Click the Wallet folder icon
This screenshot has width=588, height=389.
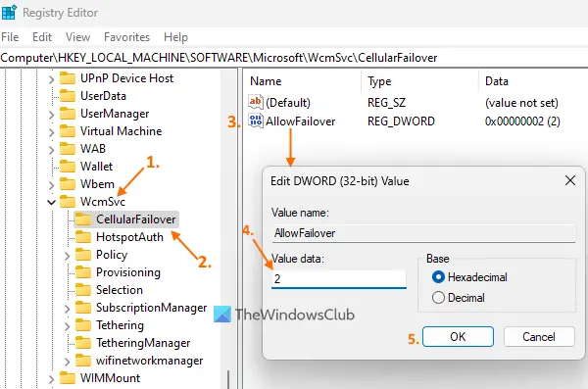[x=68, y=167]
